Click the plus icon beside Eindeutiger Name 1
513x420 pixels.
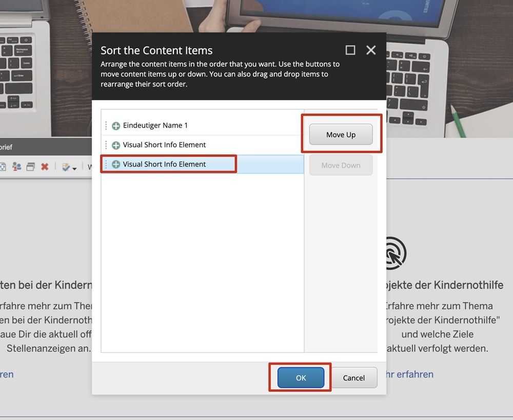click(116, 126)
